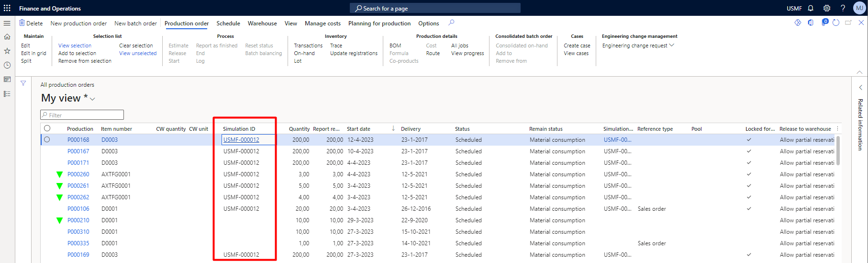
Task: Collapse the action pane ribbon chevron
Action: (859, 72)
